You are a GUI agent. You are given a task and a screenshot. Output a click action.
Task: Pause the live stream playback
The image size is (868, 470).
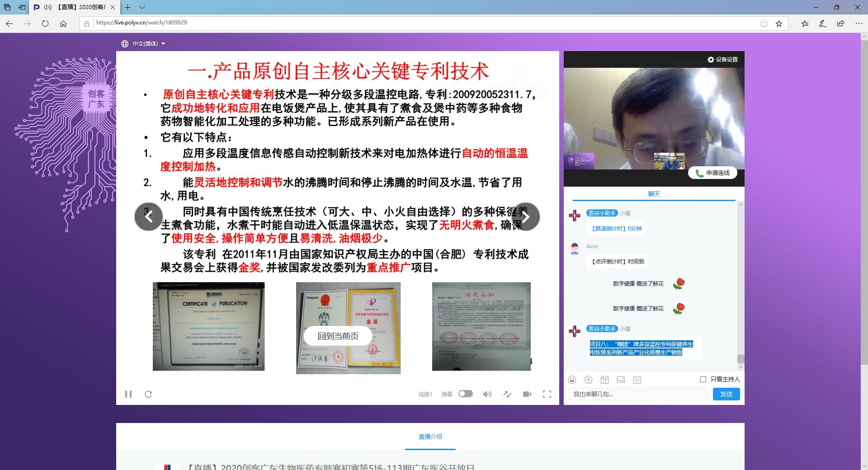tap(128, 394)
